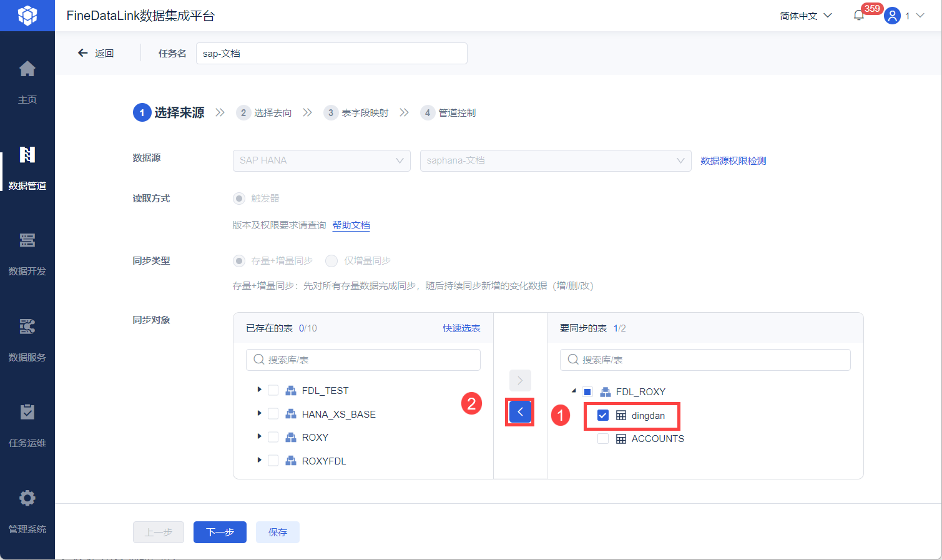Open the 数据服务 sidebar icon
Screen dimensions: 942x560
click(27, 326)
